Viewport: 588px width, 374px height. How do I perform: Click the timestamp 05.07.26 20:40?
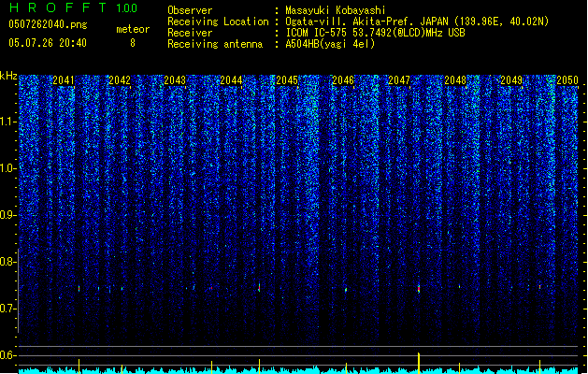pyautogui.click(x=48, y=43)
